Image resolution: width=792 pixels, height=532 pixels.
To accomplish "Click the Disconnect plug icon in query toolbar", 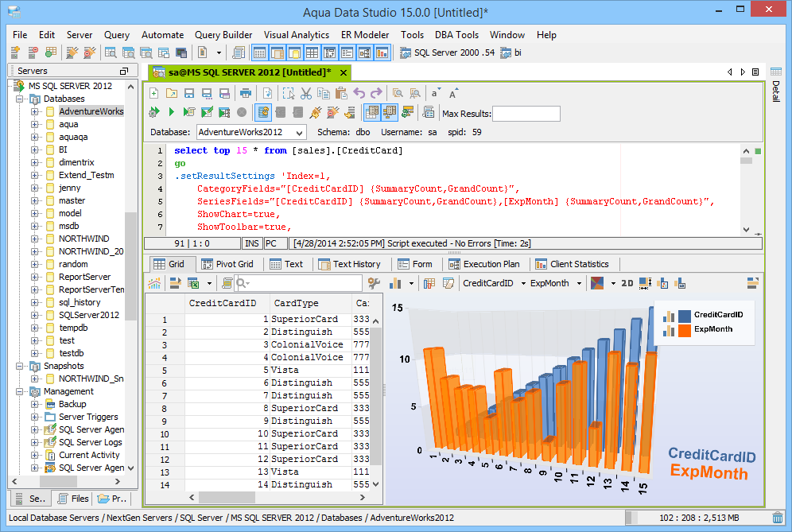I will pyautogui.click(x=333, y=112).
